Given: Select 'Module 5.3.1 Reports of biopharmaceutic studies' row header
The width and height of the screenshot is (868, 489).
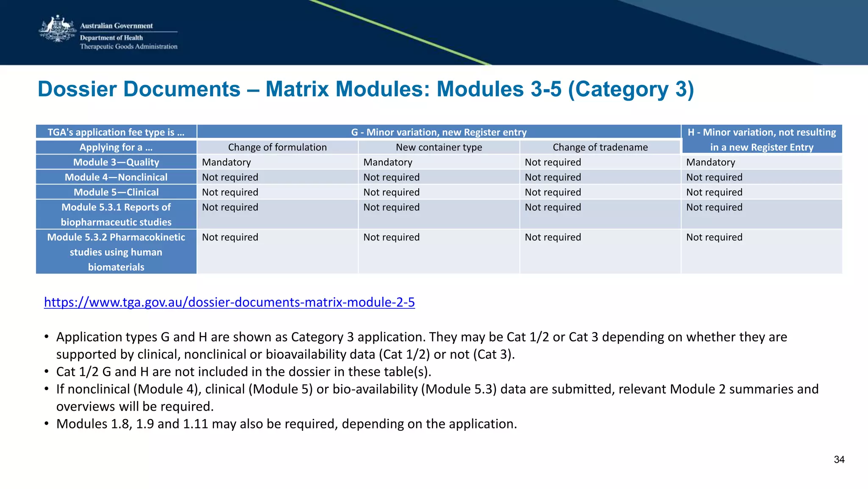Looking at the screenshot, I should coord(116,214).
